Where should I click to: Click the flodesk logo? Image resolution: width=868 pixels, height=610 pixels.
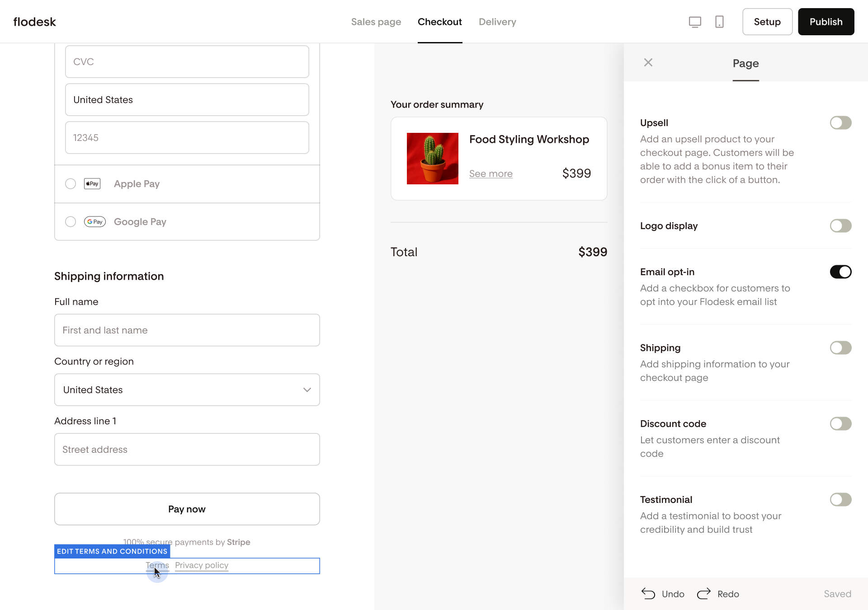35,22
